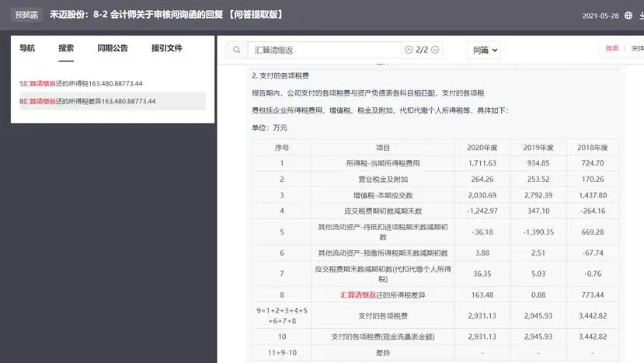The height and width of the screenshot is (363, 644).
Task: Click the value 669.28
Action: [x=592, y=232]
